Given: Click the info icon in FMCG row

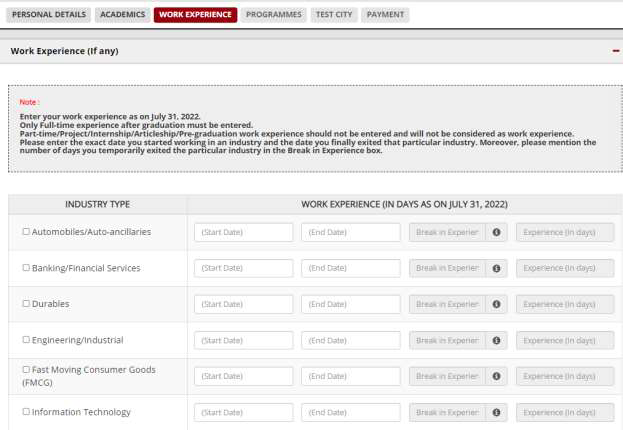Looking at the screenshot, I should [x=496, y=376].
